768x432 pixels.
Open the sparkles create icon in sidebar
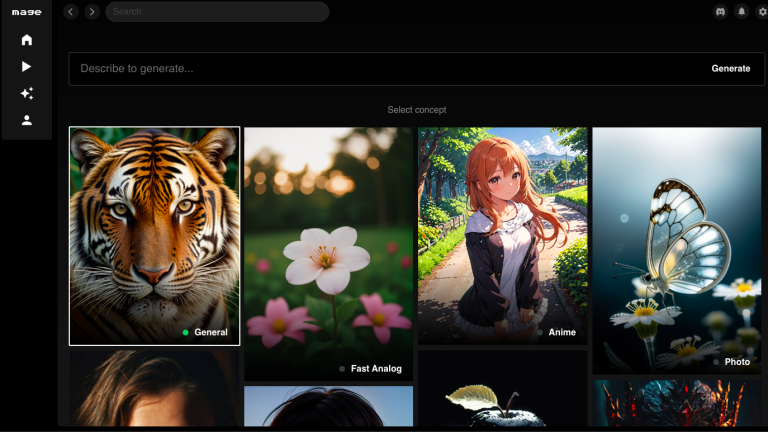[x=27, y=93]
